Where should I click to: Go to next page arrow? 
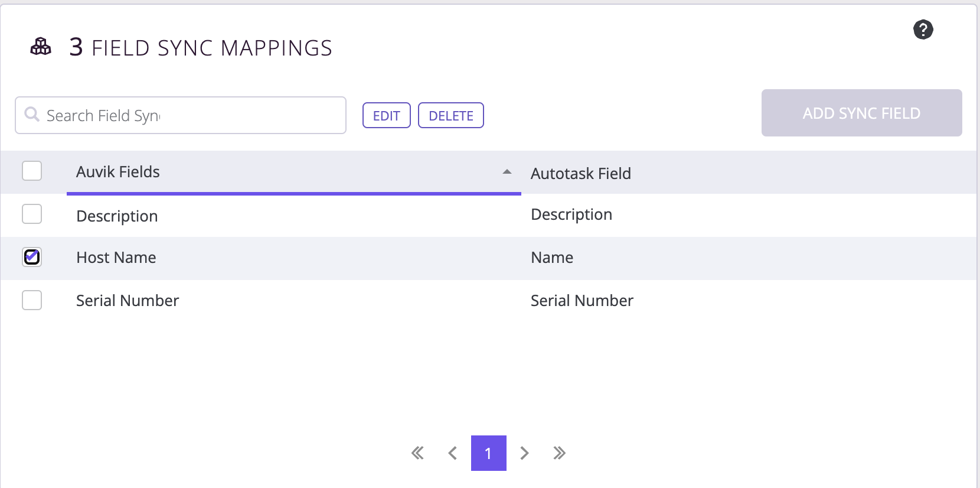click(524, 453)
